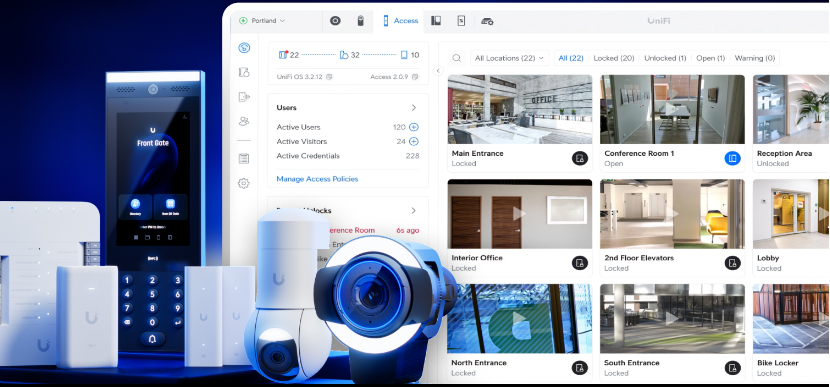Open the users icon in sidebar
Image resolution: width=830 pixels, height=387 pixels.
(243, 121)
